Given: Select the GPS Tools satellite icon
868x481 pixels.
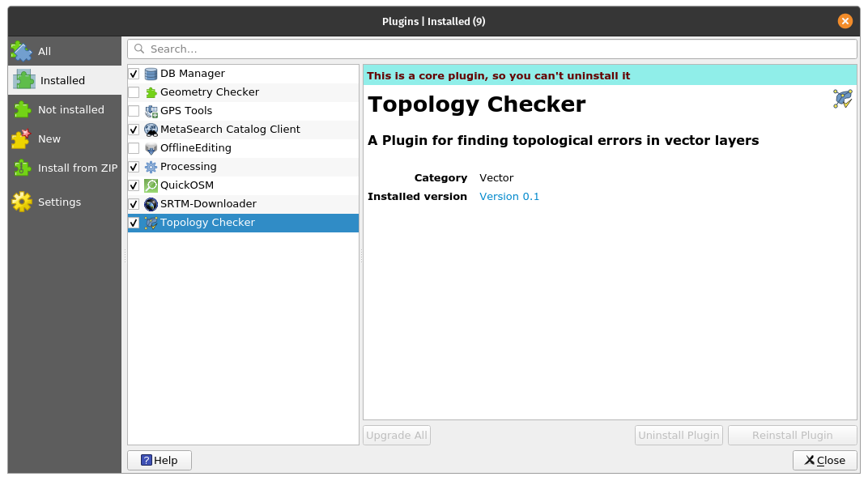Looking at the screenshot, I should (x=151, y=110).
